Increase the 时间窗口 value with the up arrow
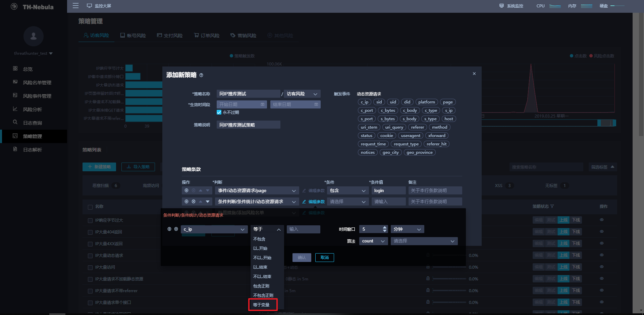This screenshot has height=315, width=644. 385,227
